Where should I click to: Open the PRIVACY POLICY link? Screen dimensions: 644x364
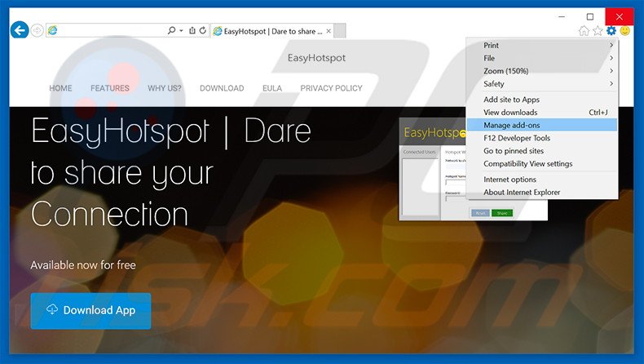tap(331, 88)
